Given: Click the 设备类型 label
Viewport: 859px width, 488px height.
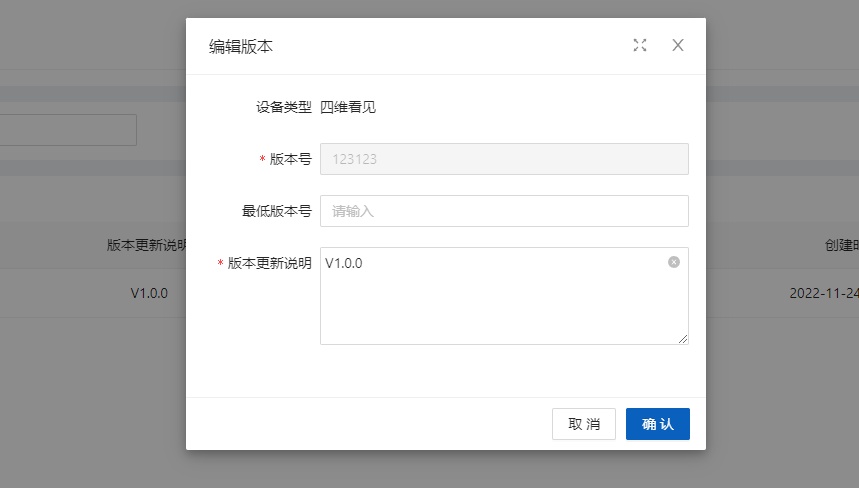Looking at the screenshot, I should tap(284, 107).
